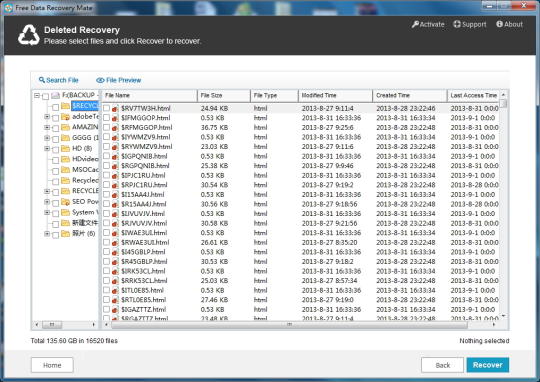
Task: Click the HD (8) folder icon
Action: tap(65, 148)
